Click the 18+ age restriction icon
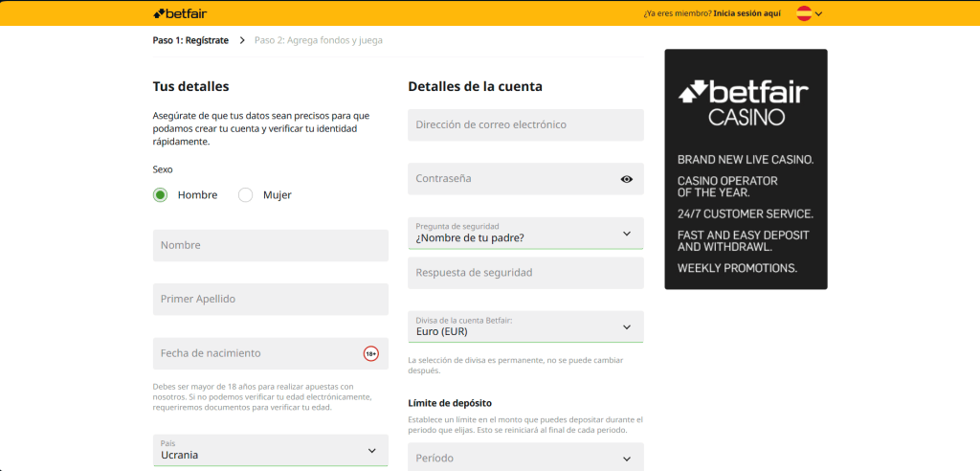 point(370,354)
